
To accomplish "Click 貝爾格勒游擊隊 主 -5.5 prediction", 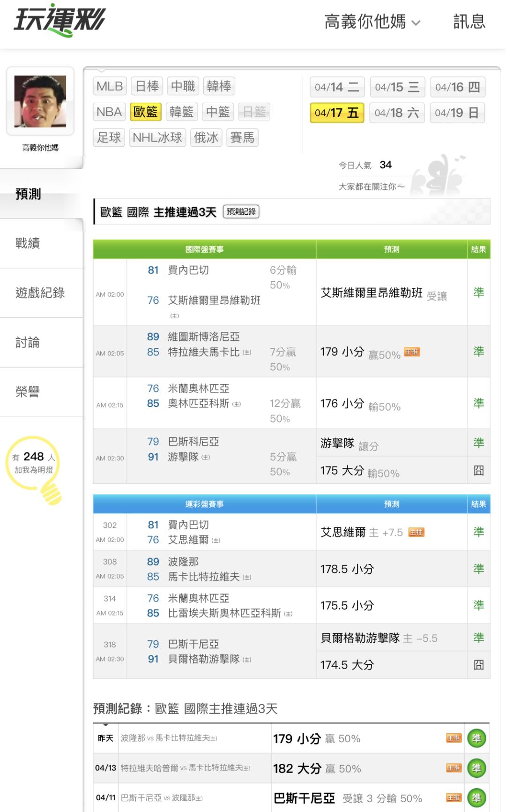I will tap(379, 638).
